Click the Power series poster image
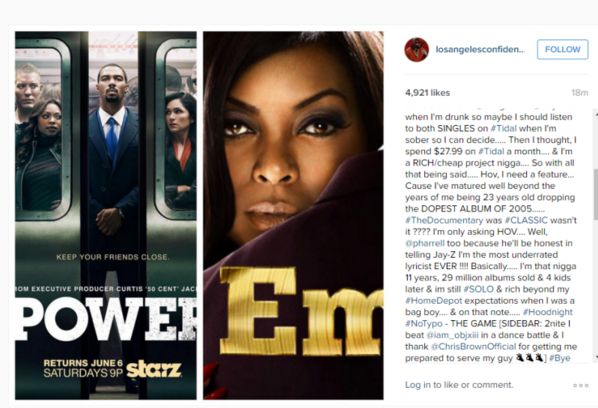 coord(106,215)
